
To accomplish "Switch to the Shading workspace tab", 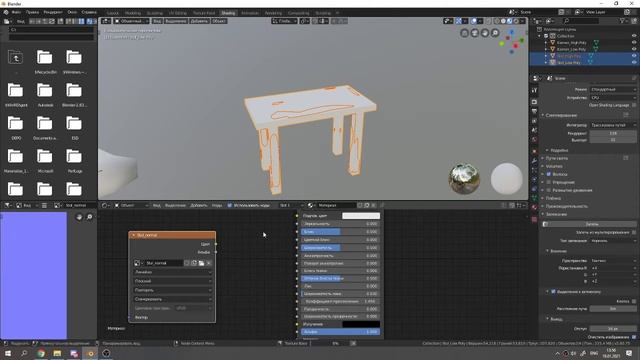I will coord(228,13).
